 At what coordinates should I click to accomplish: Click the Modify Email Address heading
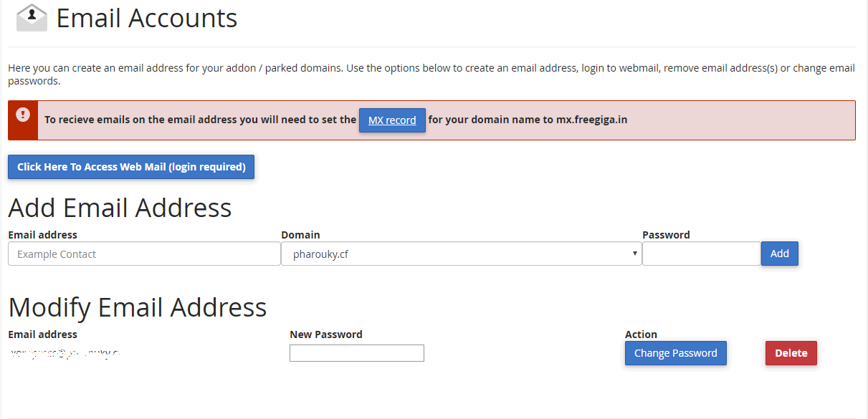[x=138, y=307]
